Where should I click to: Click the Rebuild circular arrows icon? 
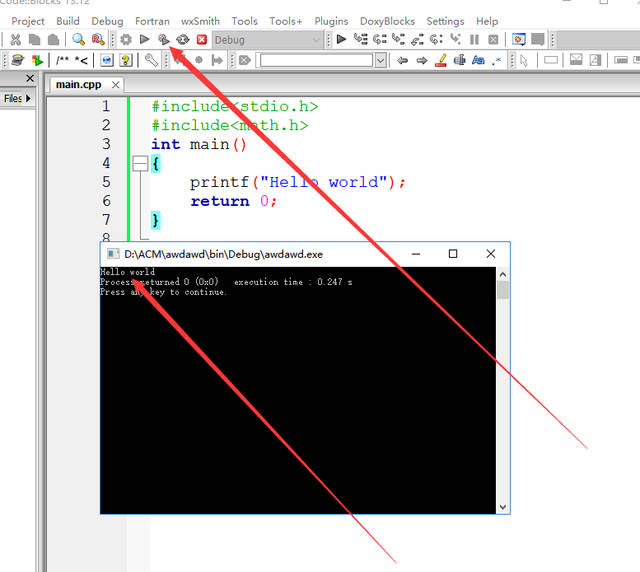click(x=182, y=40)
